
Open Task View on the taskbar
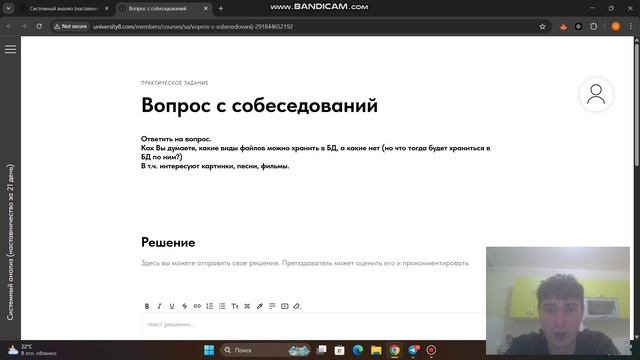[x=322, y=350]
